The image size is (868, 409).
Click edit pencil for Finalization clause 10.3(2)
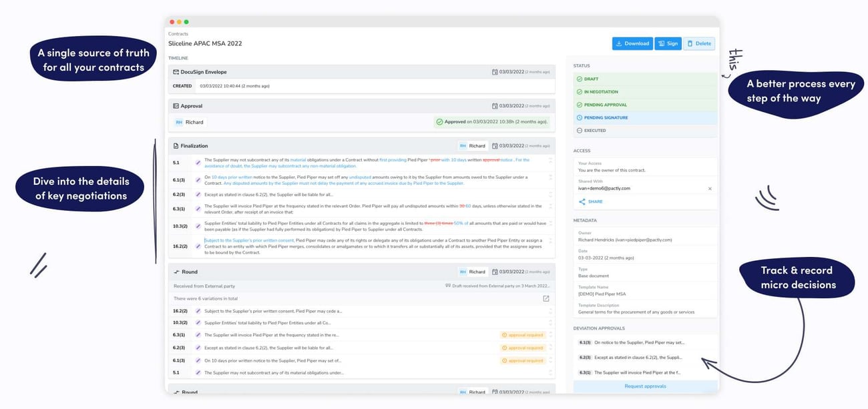[x=198, y=226]
